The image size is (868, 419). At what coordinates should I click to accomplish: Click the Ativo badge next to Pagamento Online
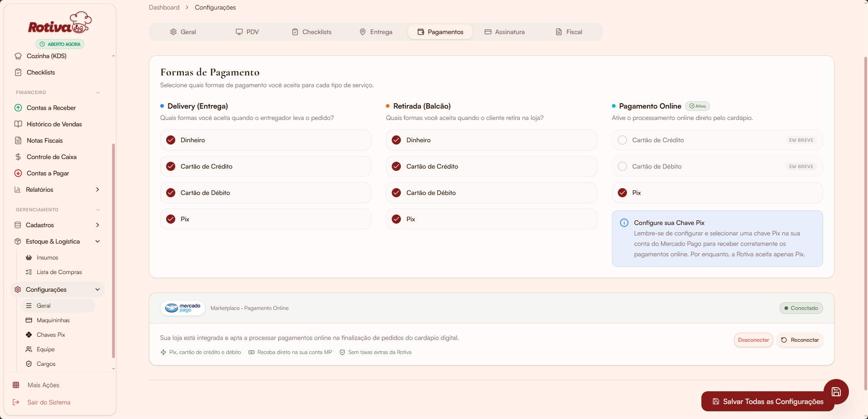(697, 106)
